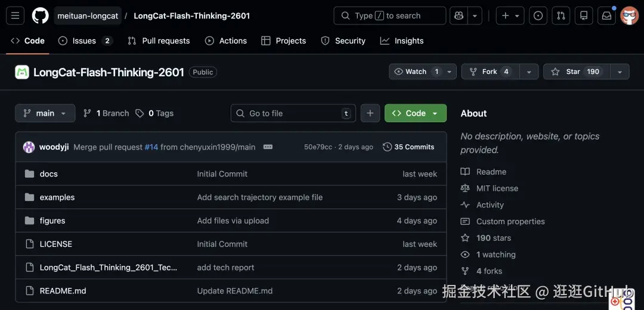
Task: Click the Go to file search box
Action: tap(293, 113)
